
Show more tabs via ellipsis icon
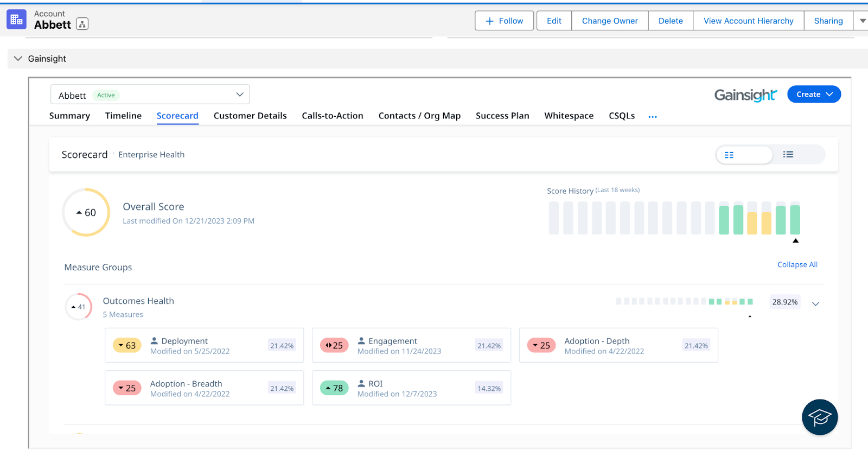[x=653, y=117]
